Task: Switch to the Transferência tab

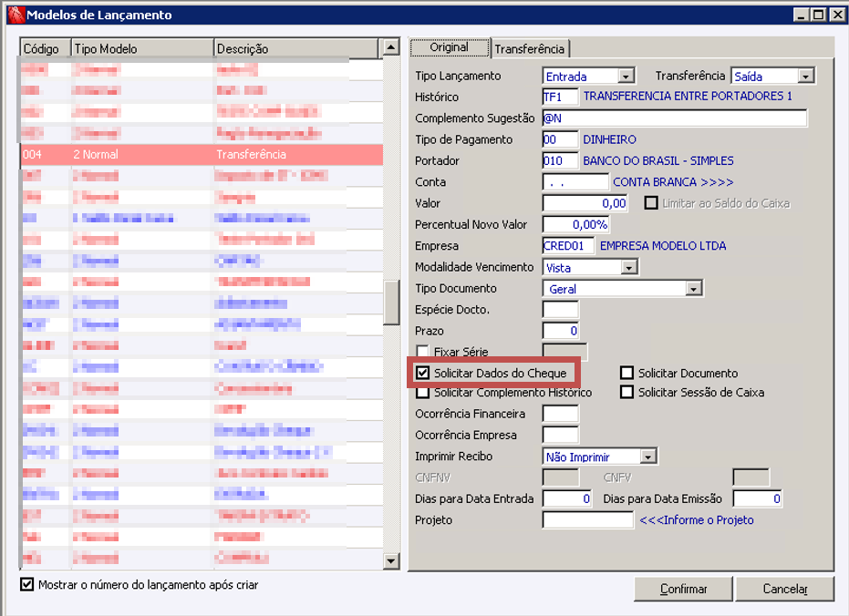Action: (530, 48)
